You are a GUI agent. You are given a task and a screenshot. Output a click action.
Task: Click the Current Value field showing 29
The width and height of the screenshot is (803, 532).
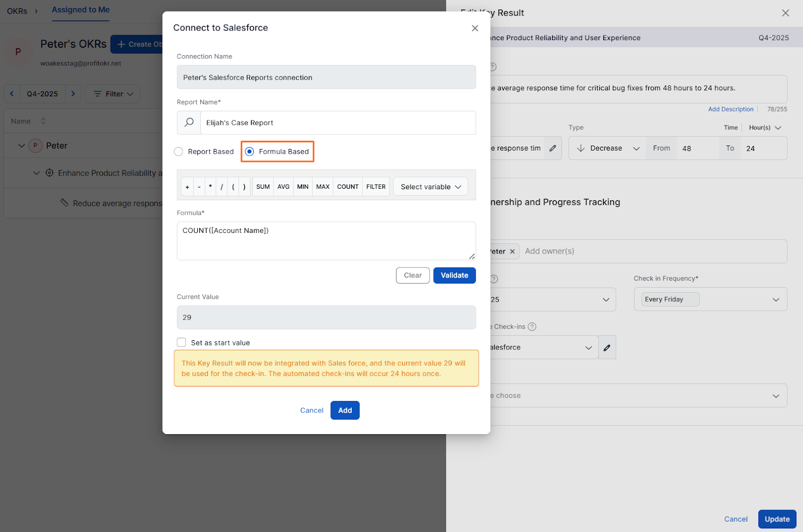click(x=326, y=317)
